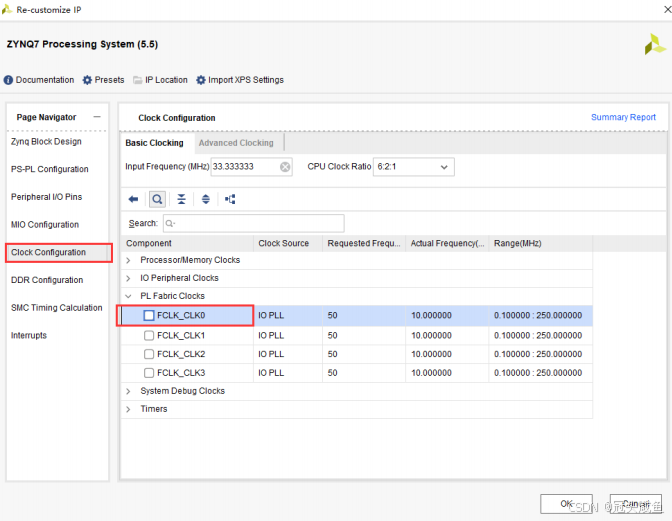Click into the Search text box
This screenshot has height=521, width=672.
(253, 223)
